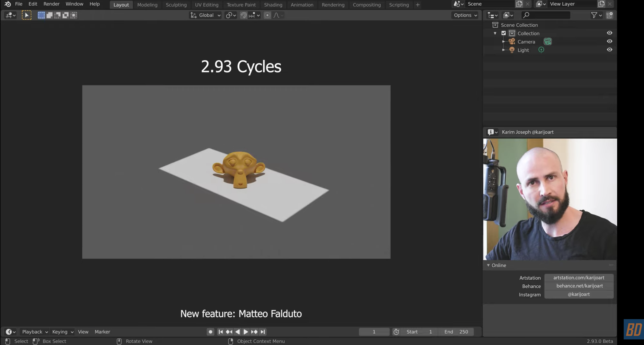
Task: Switch to the Compositing workspace tab
Action: click(x=367, y=5)
